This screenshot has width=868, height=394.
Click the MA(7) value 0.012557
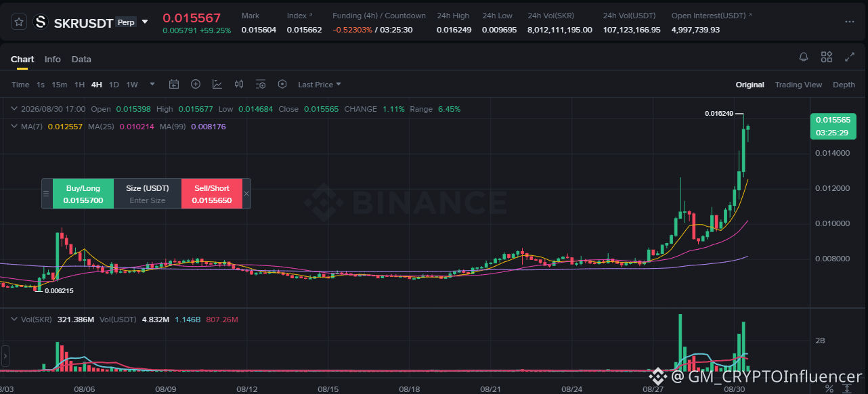65,127
